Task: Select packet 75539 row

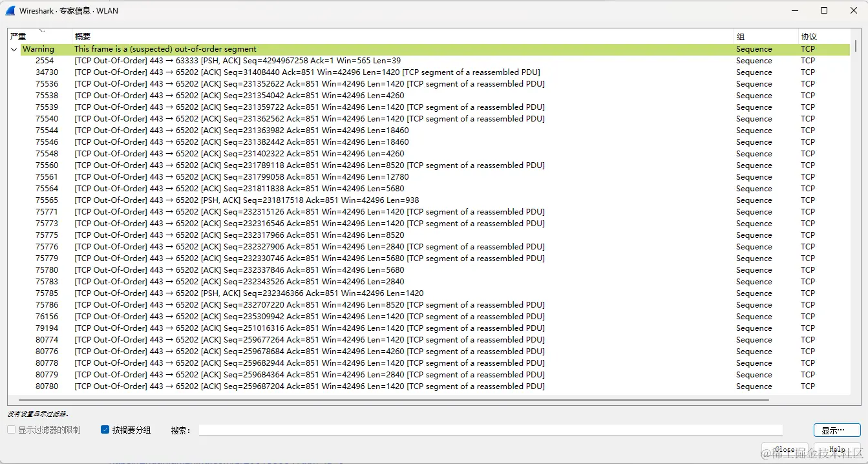Action: point(429,107)
